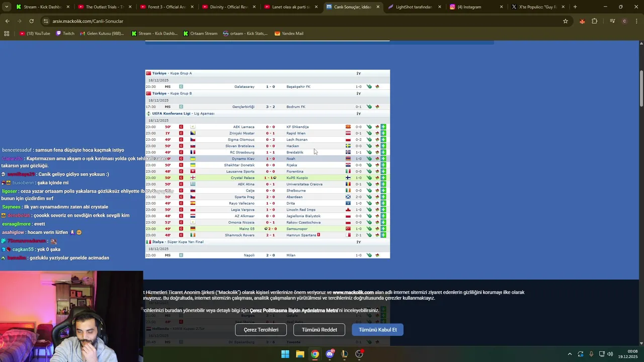
Task: Switch to the Divinity - Official tab
Action: pos(228,7)
